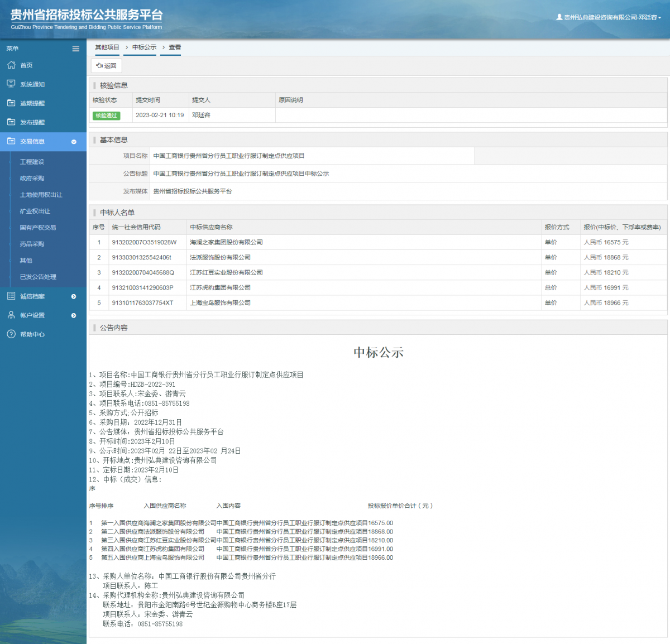This screenshot has width=670, height=644.
Task: Click the 报价方式 column header
Action: coord(557,227)
